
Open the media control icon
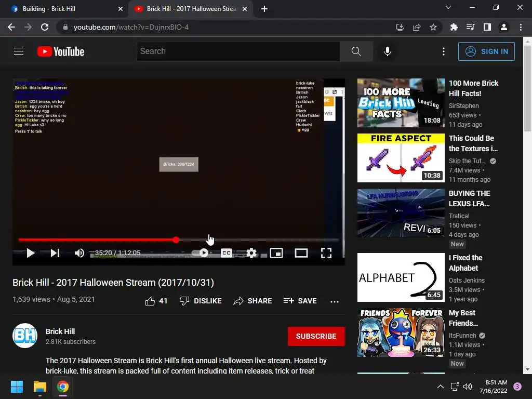click(470, 27)
